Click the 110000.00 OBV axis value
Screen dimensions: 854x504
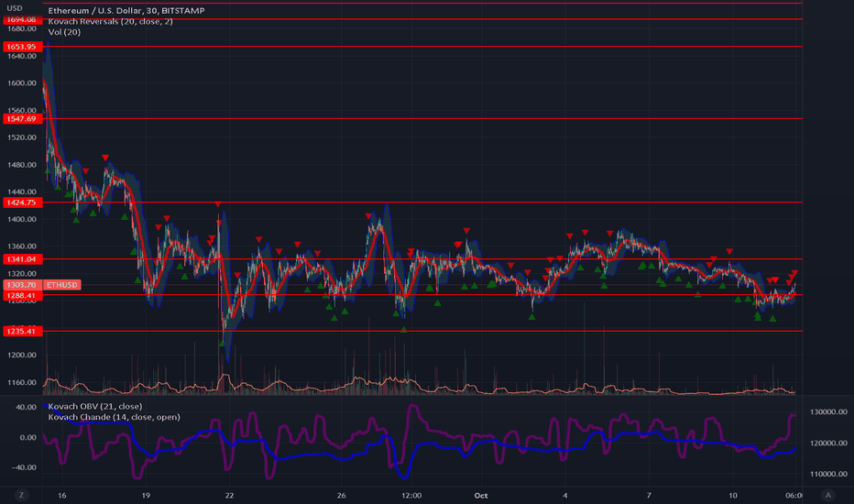coord(828,474)
